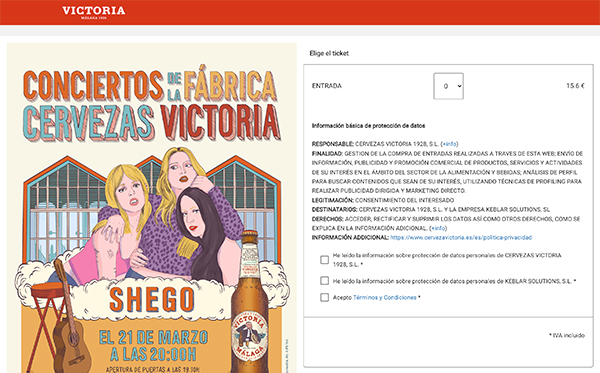Image resolution: width=600 pixels, height=373 pixels.
Task: Click the 'Elige el ticket' heading
Action: click(x=329, y=53)
